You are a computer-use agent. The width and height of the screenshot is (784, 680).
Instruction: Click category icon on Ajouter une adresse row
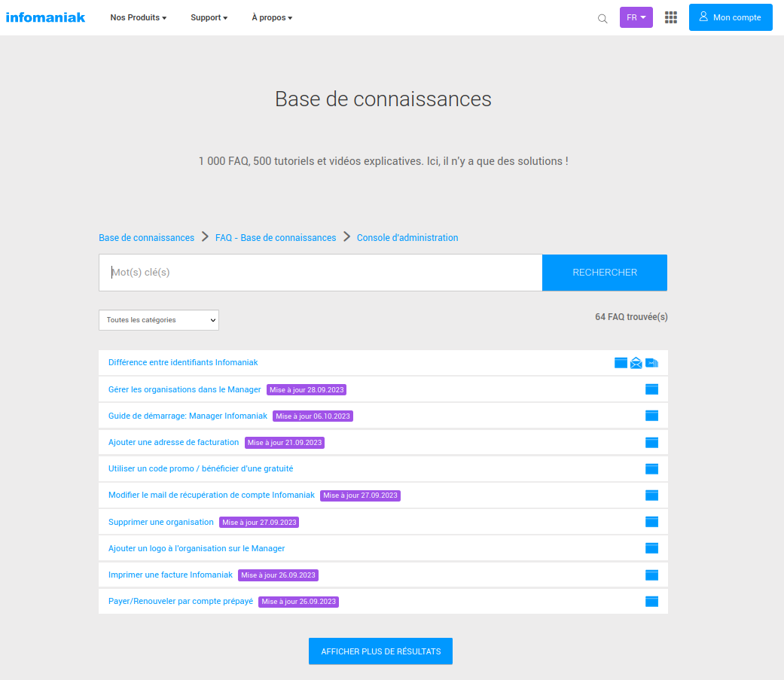[x=651, y=443]
